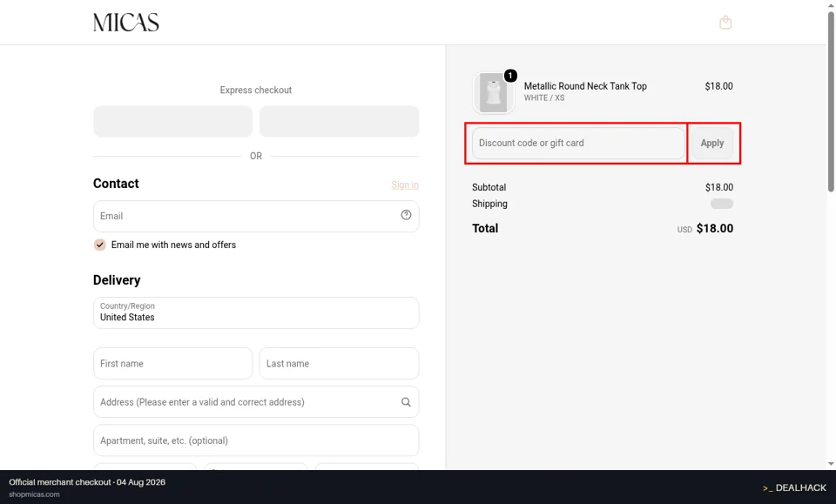
Task: Click the Delivery heading
Action: click(117, 280)
